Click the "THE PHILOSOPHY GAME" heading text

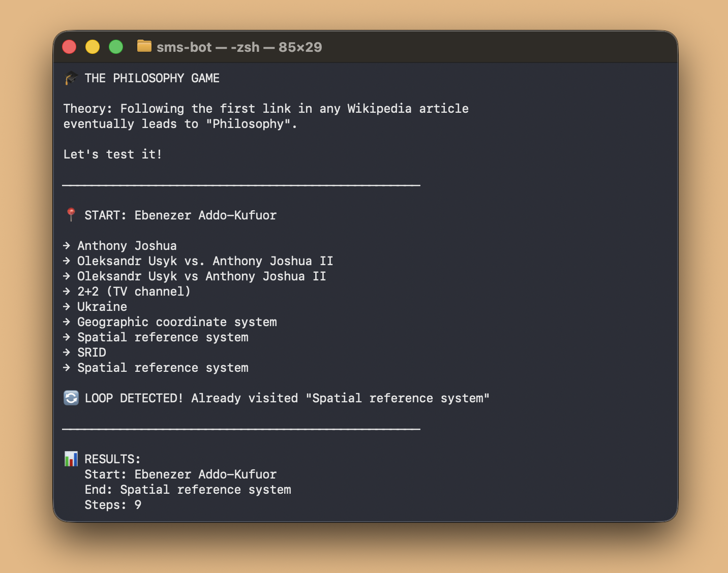click(x=152, y=78)
